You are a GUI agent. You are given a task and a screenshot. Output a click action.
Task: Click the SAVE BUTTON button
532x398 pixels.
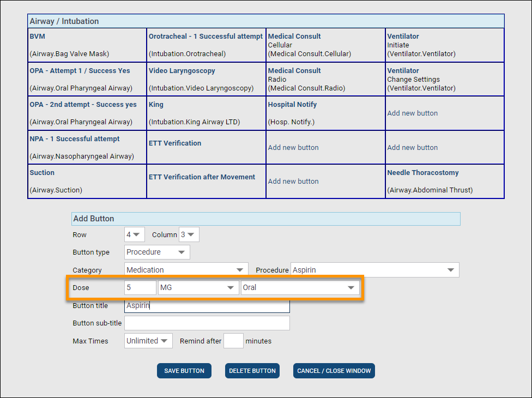(x=184, y=371)
